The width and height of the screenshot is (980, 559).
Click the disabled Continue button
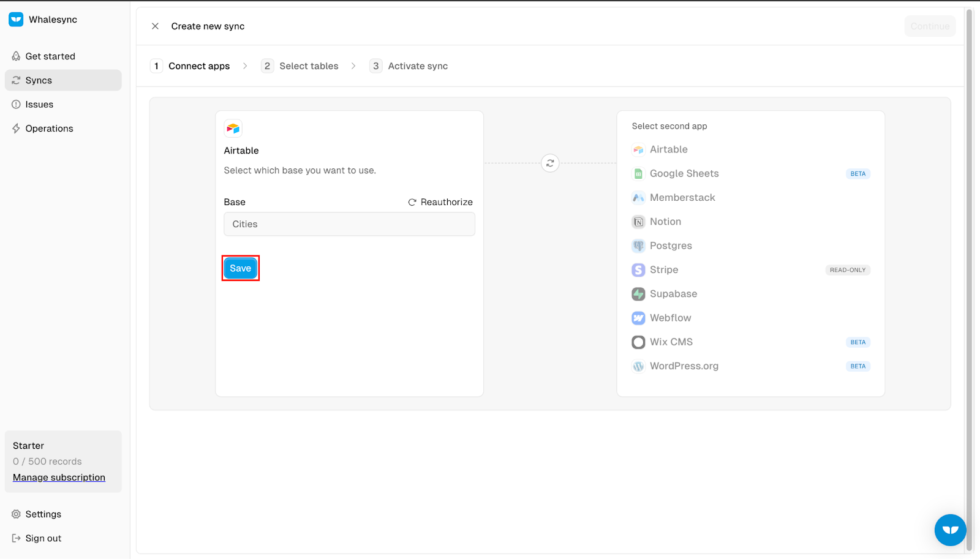point(930,26)
